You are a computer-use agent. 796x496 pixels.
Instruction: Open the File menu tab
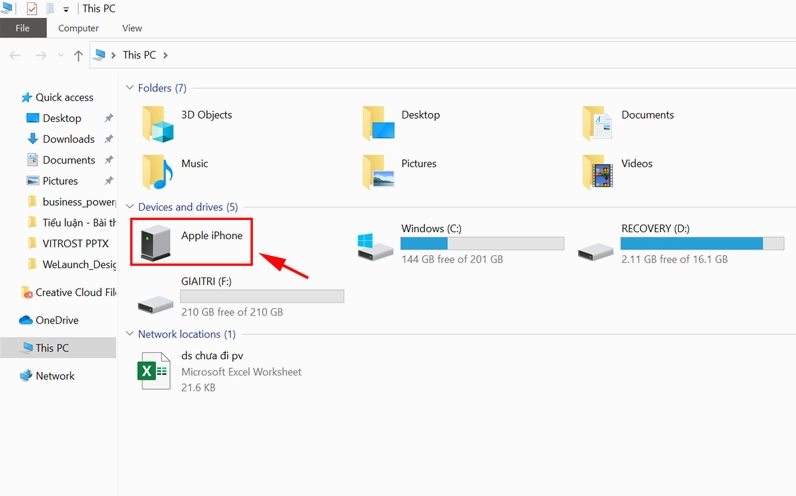point(22,28)
